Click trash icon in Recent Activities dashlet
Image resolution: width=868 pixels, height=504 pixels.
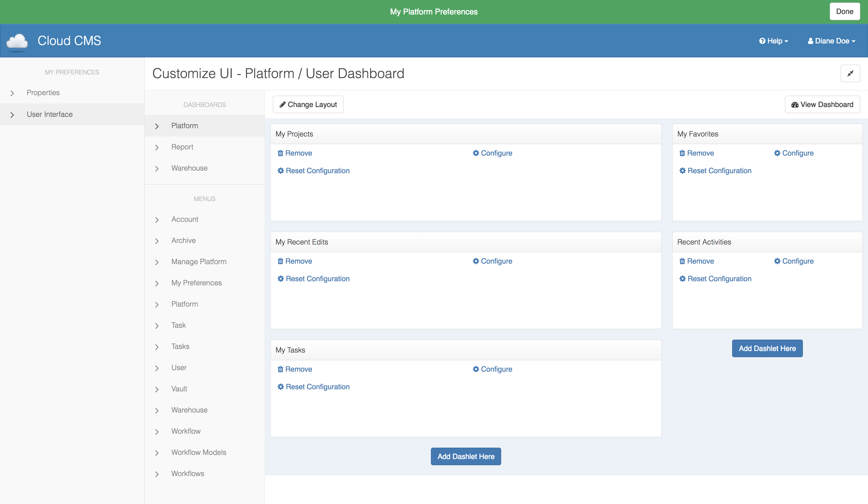[682, 261]
